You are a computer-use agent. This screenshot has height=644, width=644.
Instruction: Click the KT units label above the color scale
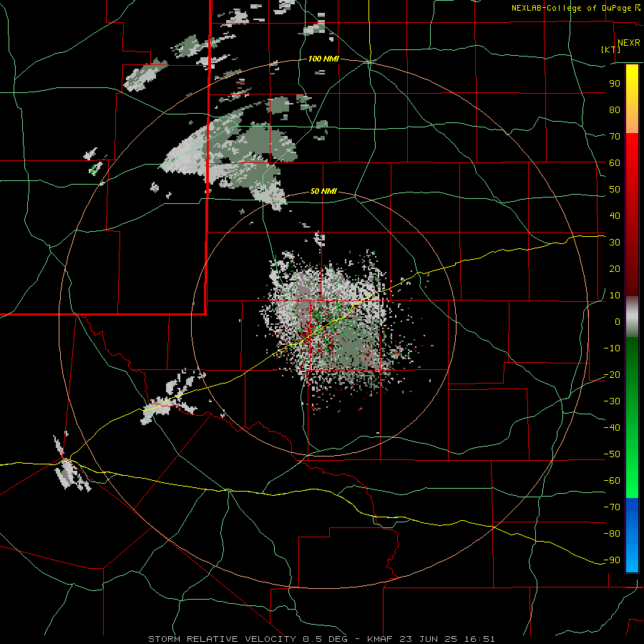point(611,49)
